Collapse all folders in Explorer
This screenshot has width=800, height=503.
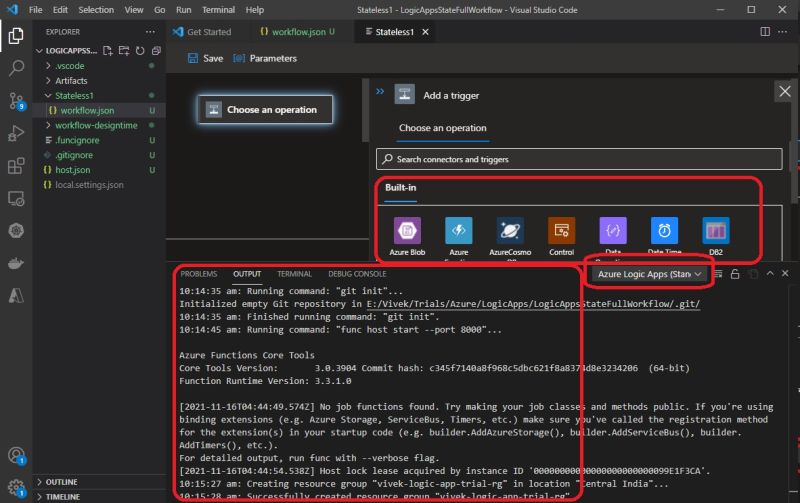point(156,51)
